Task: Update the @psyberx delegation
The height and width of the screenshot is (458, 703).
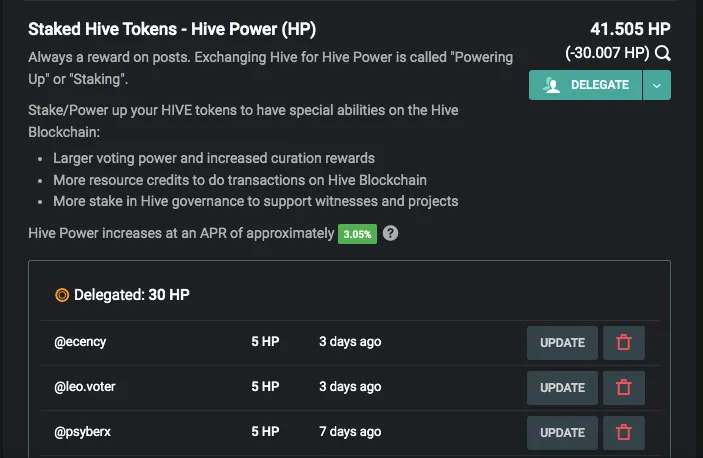Action: click(562, 432)
